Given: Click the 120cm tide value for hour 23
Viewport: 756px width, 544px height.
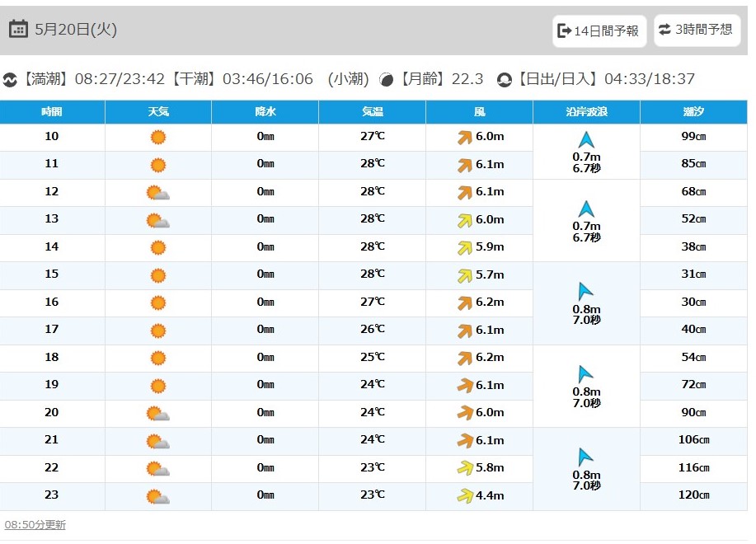Looking at the screenshot, I should [693, 495].
